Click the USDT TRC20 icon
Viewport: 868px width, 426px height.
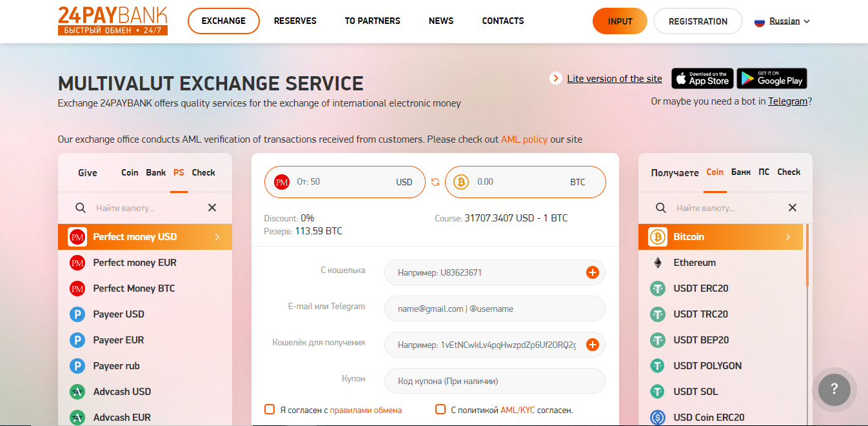click(x=658, y=314)
